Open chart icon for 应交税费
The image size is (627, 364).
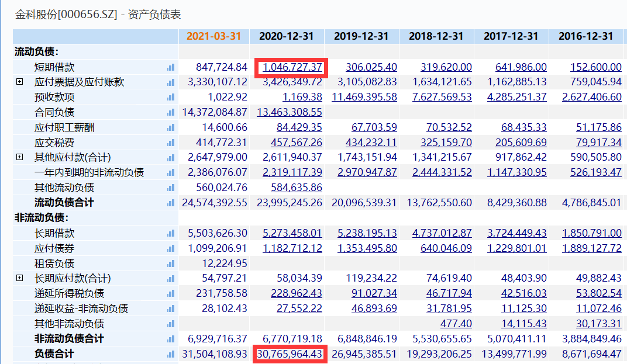[x=171, y=143]
